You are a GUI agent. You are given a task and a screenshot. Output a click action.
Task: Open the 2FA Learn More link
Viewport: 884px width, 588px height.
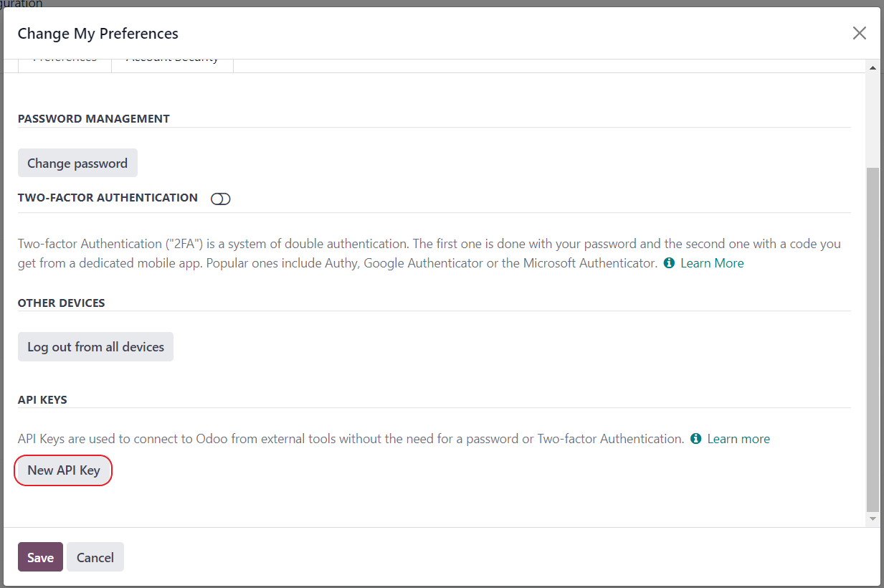click(x=712, y=263)
